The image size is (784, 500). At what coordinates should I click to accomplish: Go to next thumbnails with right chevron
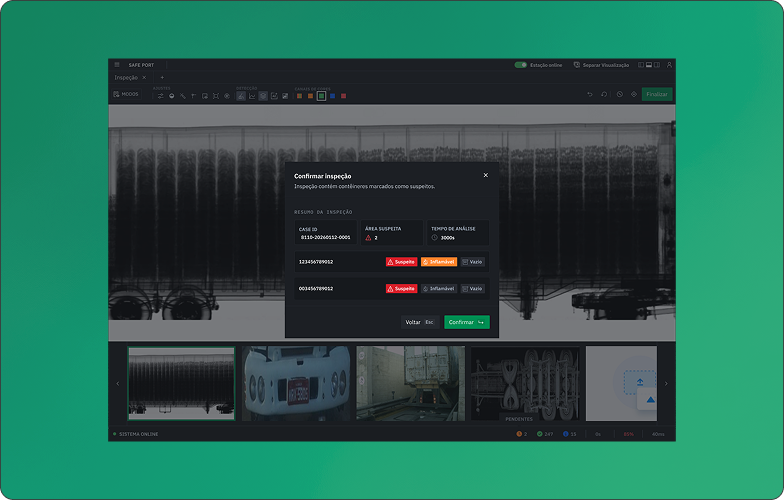coord(666,384)
